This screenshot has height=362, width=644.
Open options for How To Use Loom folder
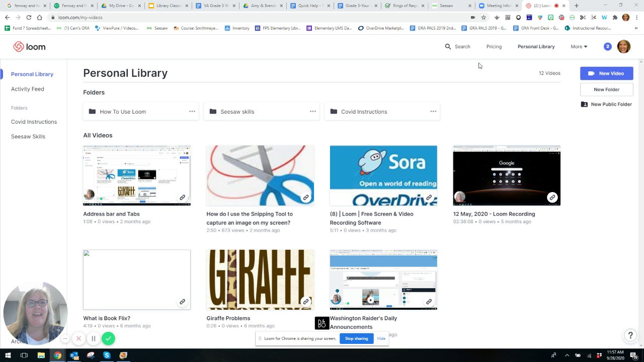point(192,111)
